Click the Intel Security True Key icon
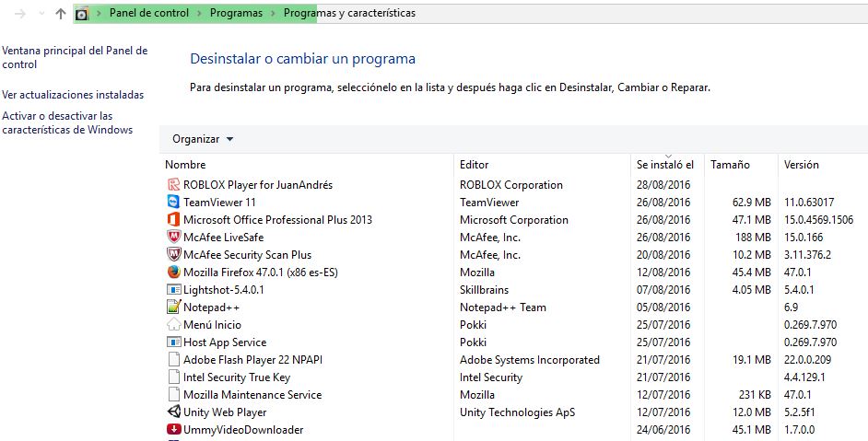868x441 pixels. [x=174, y=377]
